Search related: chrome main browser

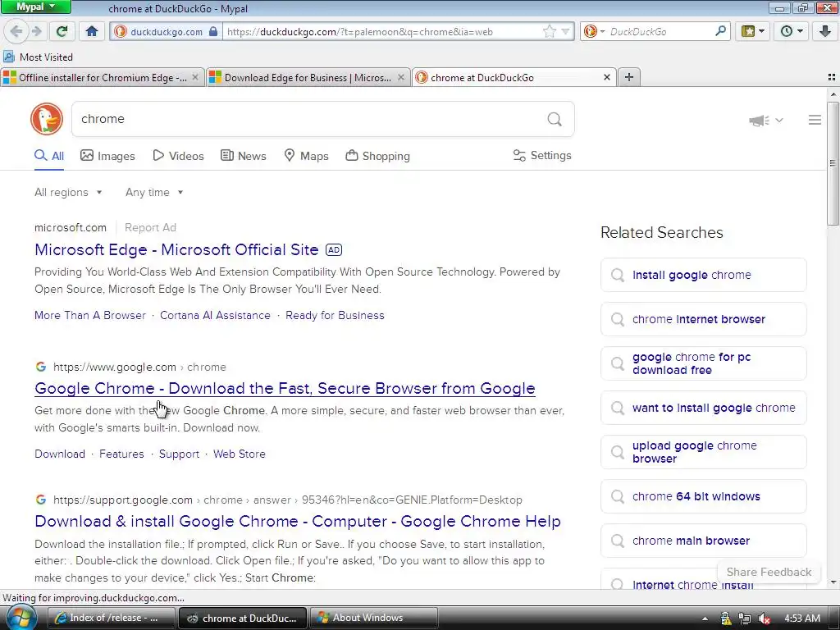(x=703, y=541)
